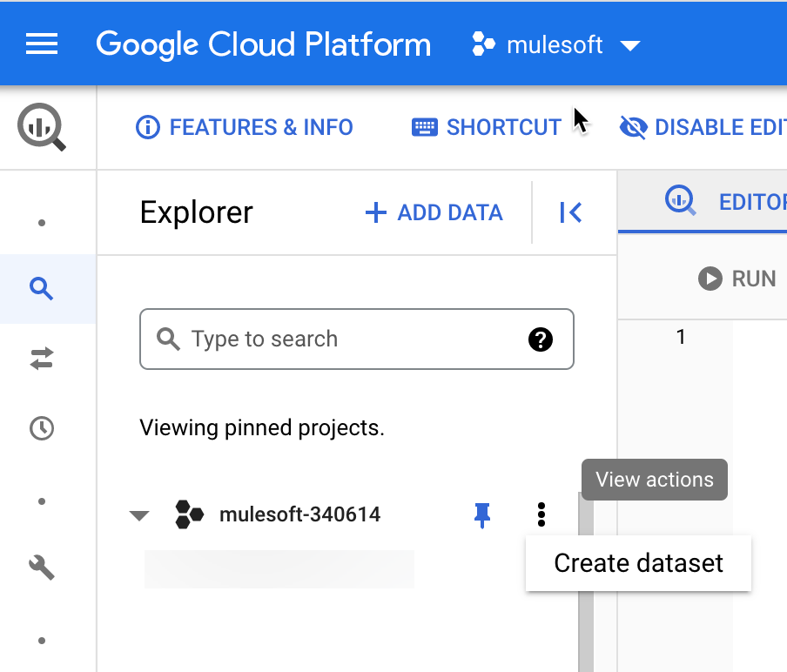Select Create dataset from the menu
The width and height of the screenshot is (787, 672).
638,563
